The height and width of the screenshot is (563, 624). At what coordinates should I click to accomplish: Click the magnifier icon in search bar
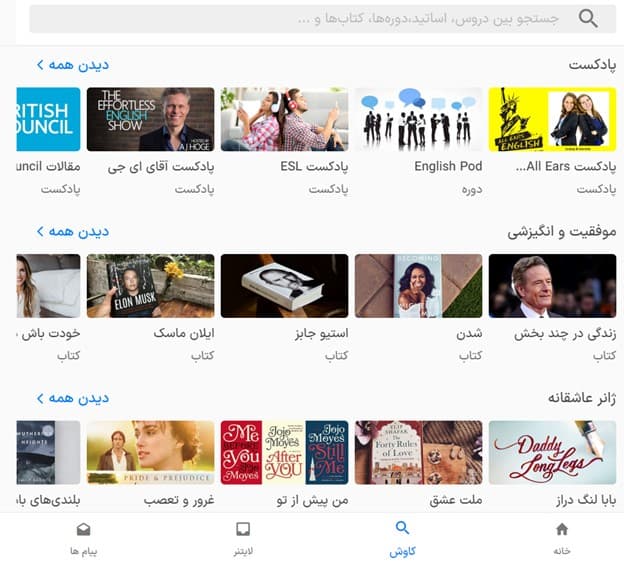click(588, 18)
